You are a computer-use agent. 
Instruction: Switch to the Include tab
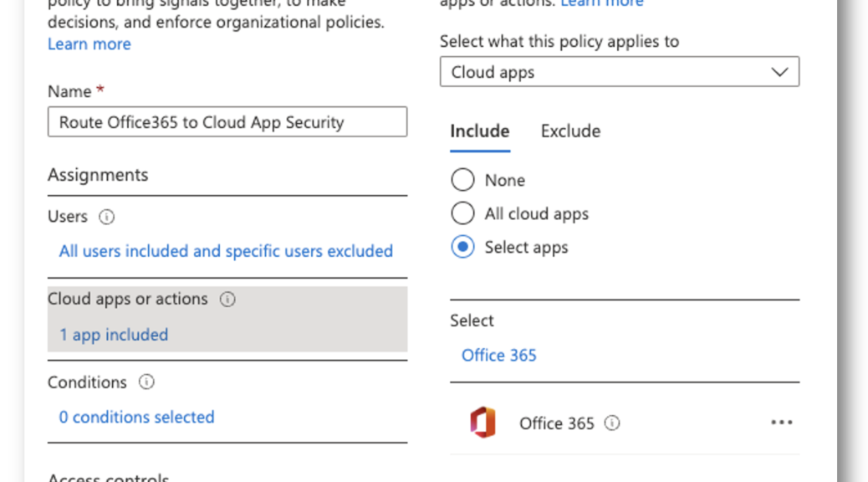(479, 131)
